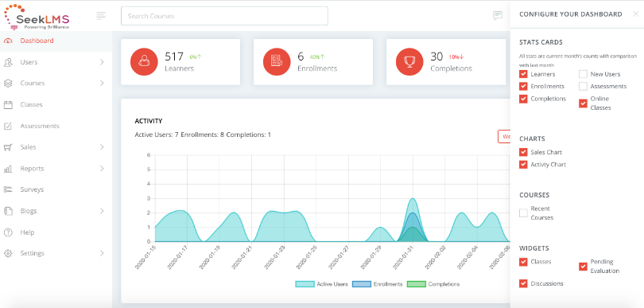
Task: Expand the Reports submenu chevron
Action: point(102,169)
